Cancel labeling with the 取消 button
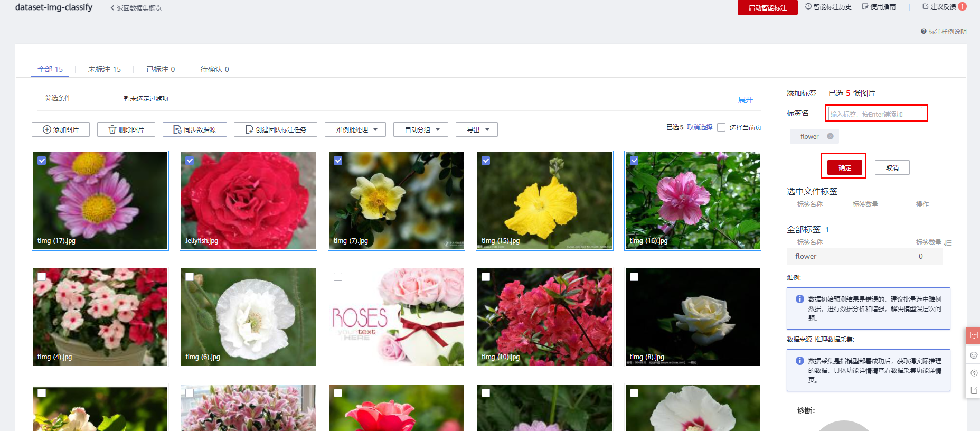This screenshot has height=431, width=980. 892,167
